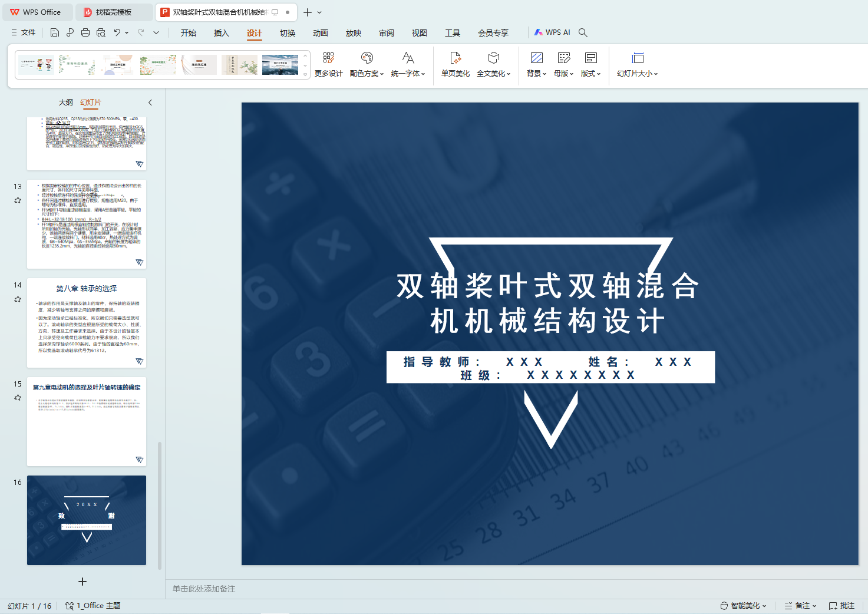Switch to the 动画 (Animation) ribbon tab

(x=321, y=33)
